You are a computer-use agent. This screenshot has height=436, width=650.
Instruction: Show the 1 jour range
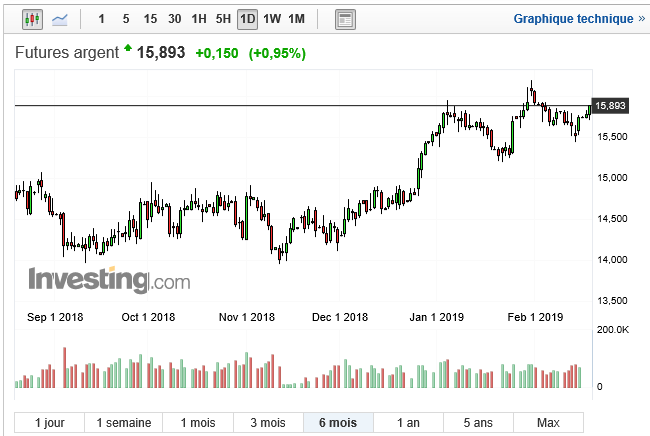coord(49,423)
